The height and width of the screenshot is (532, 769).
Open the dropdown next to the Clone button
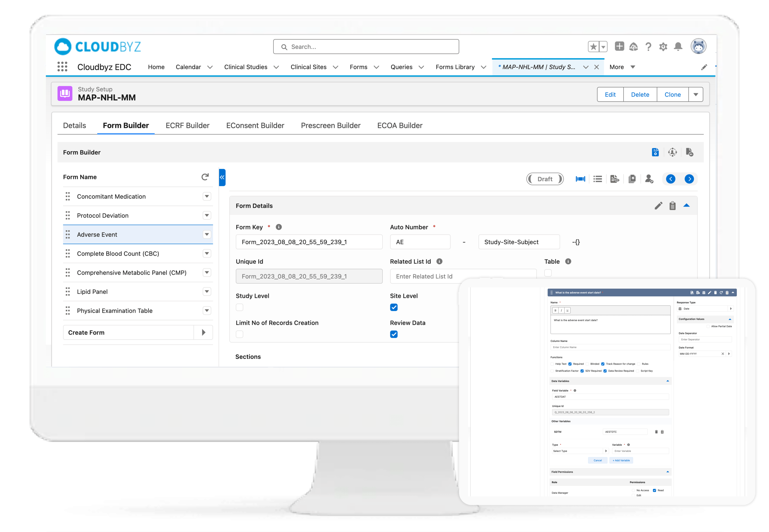[696, 95]
